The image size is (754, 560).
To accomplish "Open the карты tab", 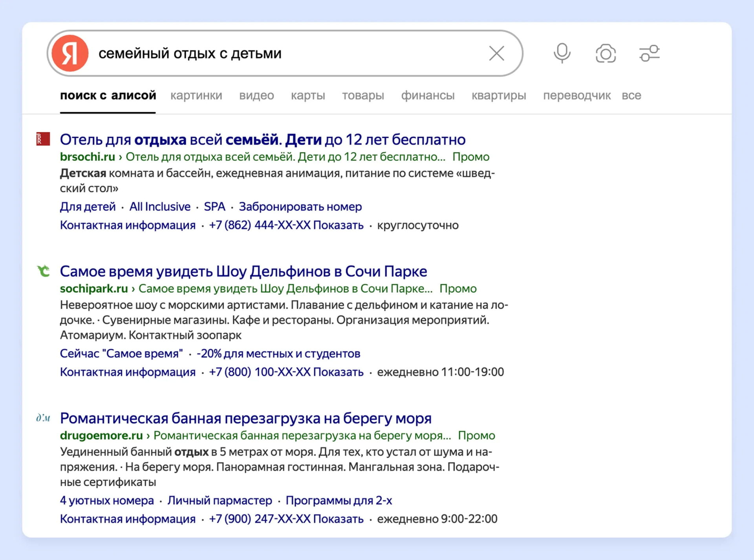I will point(308,95).
